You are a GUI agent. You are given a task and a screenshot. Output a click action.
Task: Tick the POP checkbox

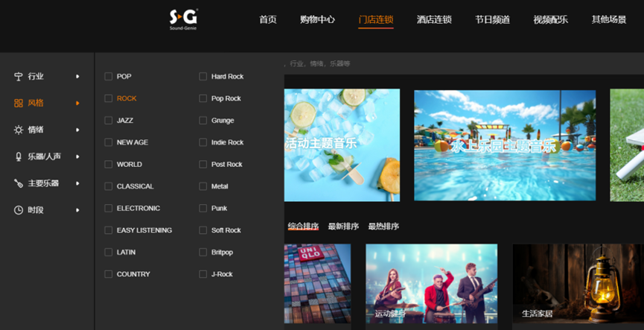click(x=109, y=77)
